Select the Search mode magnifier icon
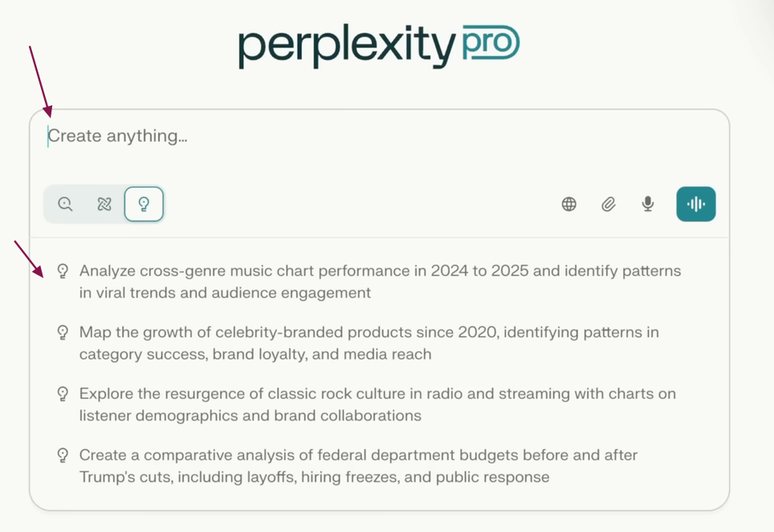The width and height of the screenshot is (774, 532). pos(66,204)
